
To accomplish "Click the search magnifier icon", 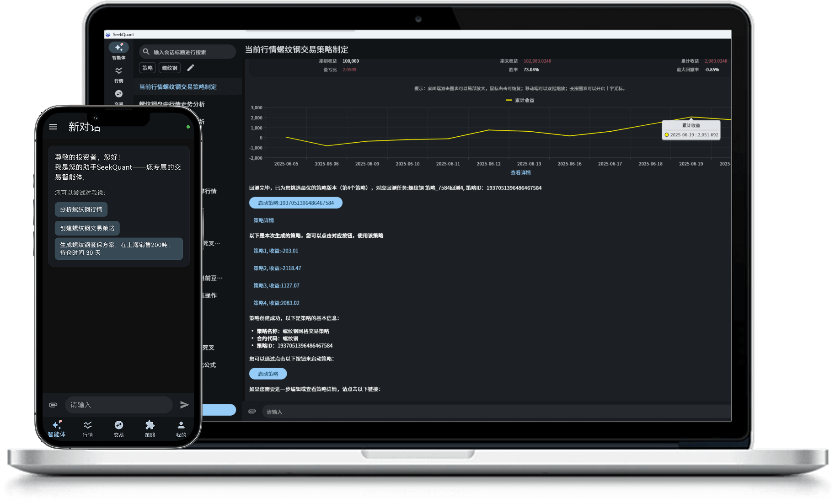I will tap(146, 52).
